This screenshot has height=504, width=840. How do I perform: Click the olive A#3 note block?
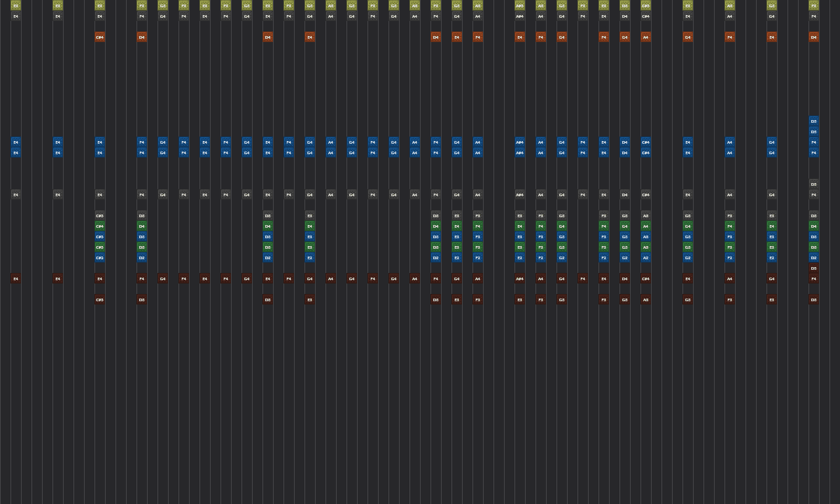(520, 5)
